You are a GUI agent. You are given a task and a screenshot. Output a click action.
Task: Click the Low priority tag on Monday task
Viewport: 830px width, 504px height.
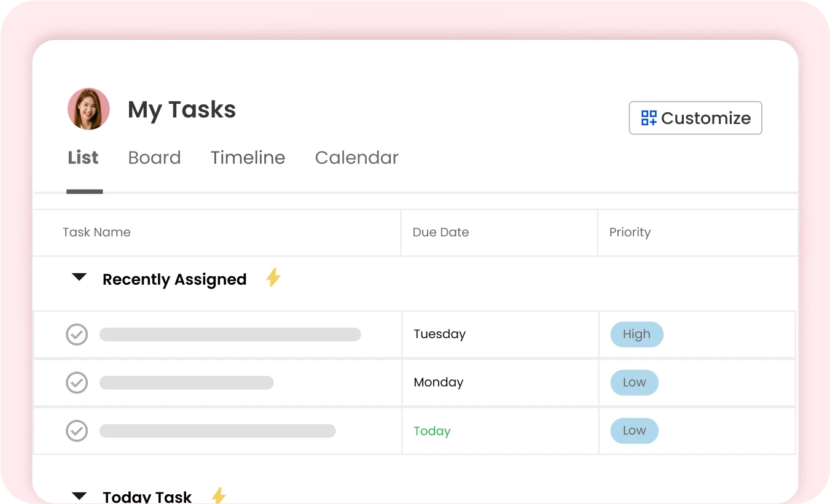[634, 382]
